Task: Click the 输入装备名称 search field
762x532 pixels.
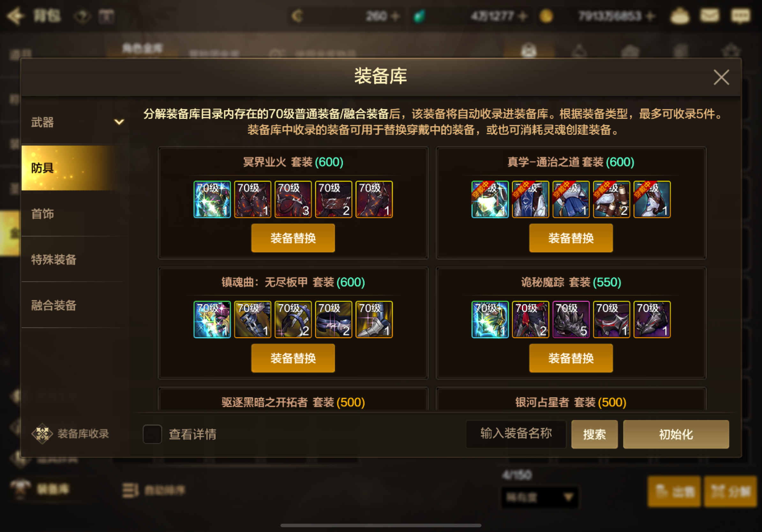Action: click(x=516, y=434)
